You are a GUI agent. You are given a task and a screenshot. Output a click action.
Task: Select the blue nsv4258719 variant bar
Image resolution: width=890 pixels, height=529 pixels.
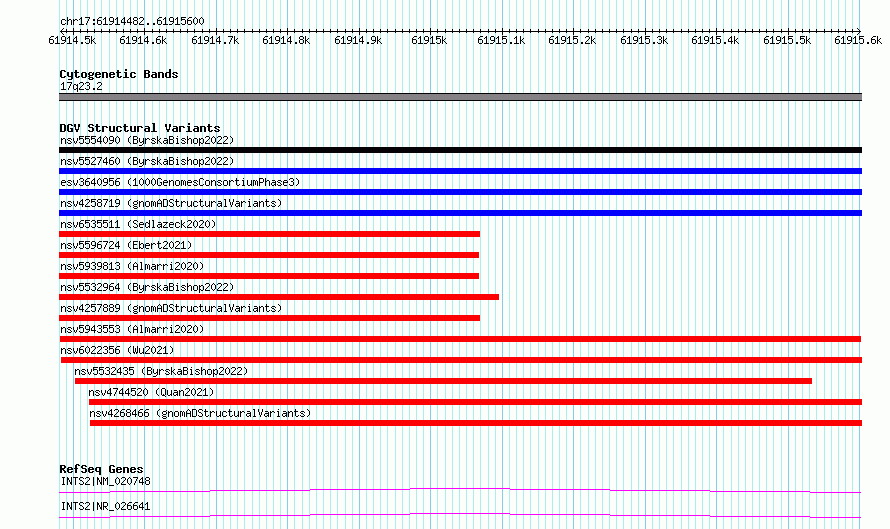[x=460, y=213]
